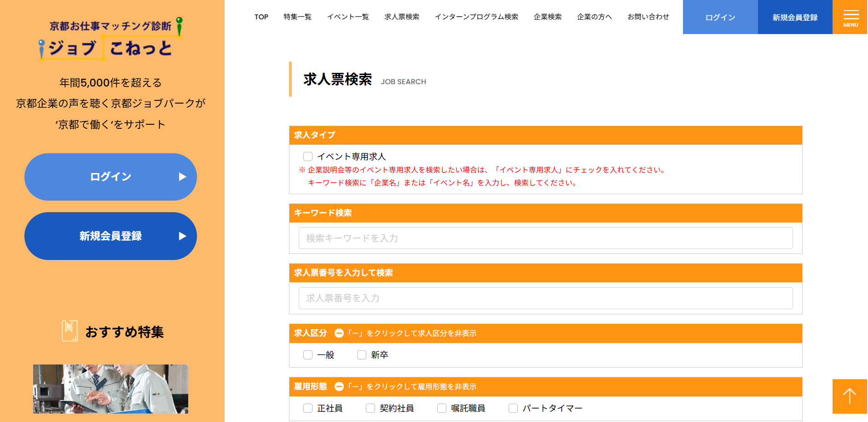Open the hamburger MENU icon
868x422 pixels.
[x=851, y=17]
